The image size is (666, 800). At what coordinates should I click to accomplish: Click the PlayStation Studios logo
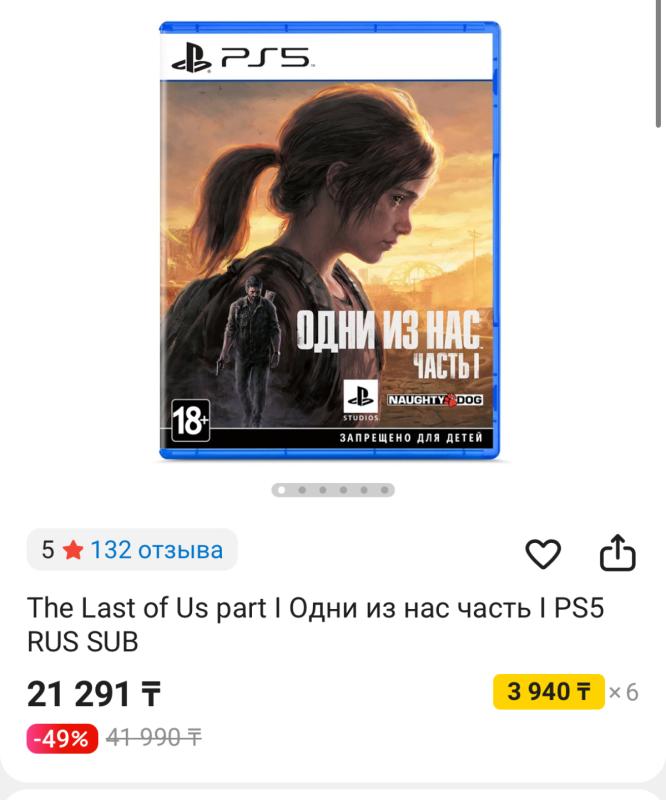[361, 400]
